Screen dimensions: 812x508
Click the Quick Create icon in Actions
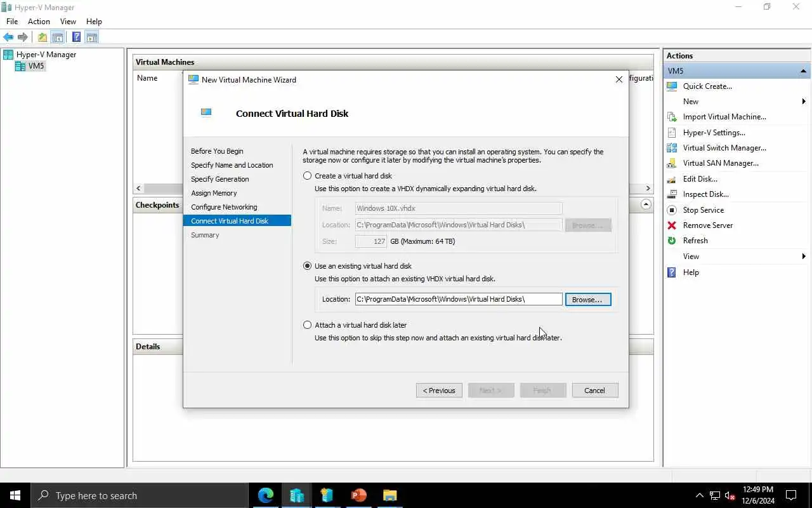pos(672,86)
